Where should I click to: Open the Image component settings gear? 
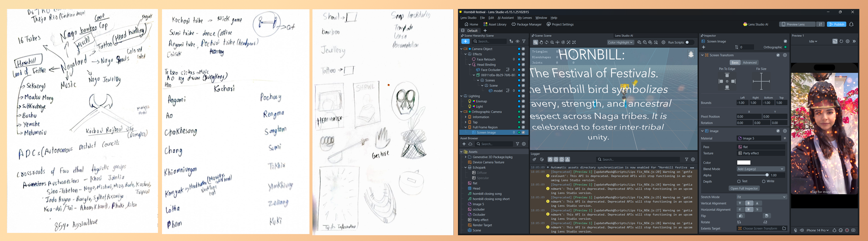click(785, 131)
